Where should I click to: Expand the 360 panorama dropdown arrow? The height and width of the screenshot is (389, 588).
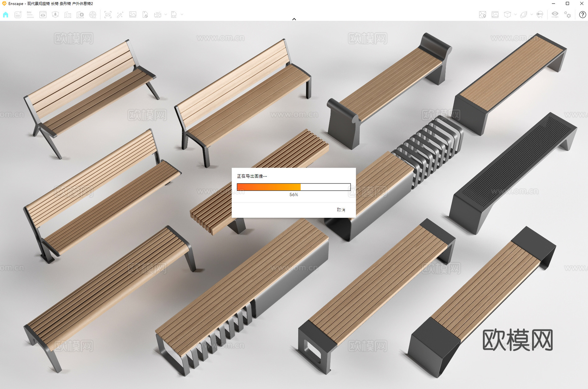tap(166, 15)
